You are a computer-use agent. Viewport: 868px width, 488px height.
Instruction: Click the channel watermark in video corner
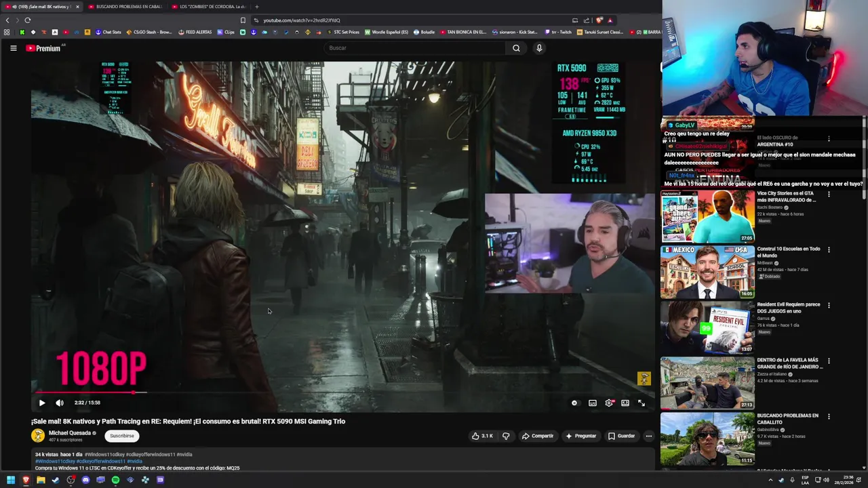point(644,378)
